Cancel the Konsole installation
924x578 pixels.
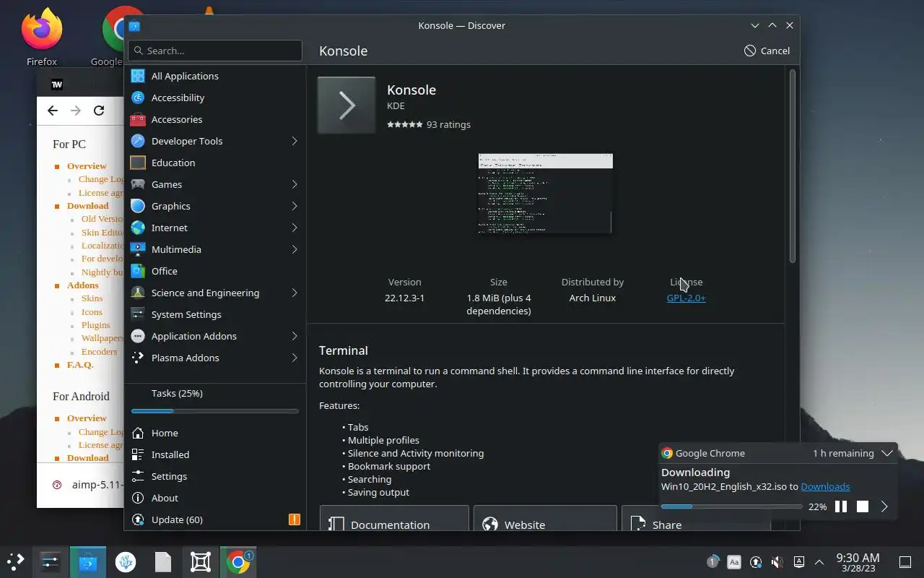(767, 51)
